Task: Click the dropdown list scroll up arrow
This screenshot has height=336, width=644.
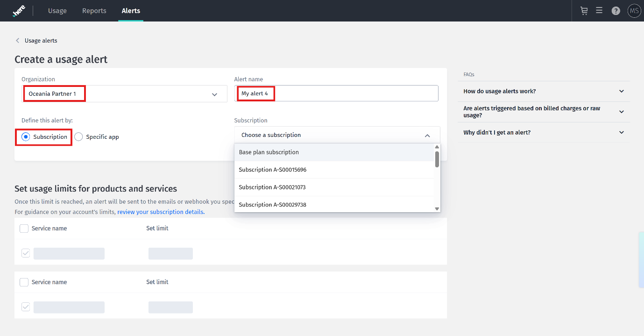Action: pyautogui.click(x=437, y=147)
